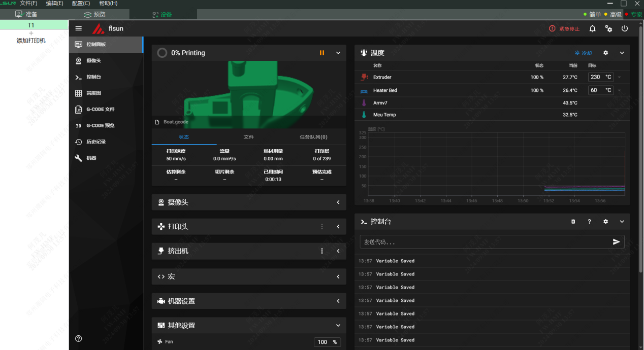Open temperature panel settings gear
Image resolution: width=644 pixels, height=350 pixels.
pyautogui.click(x=605, y=53)
